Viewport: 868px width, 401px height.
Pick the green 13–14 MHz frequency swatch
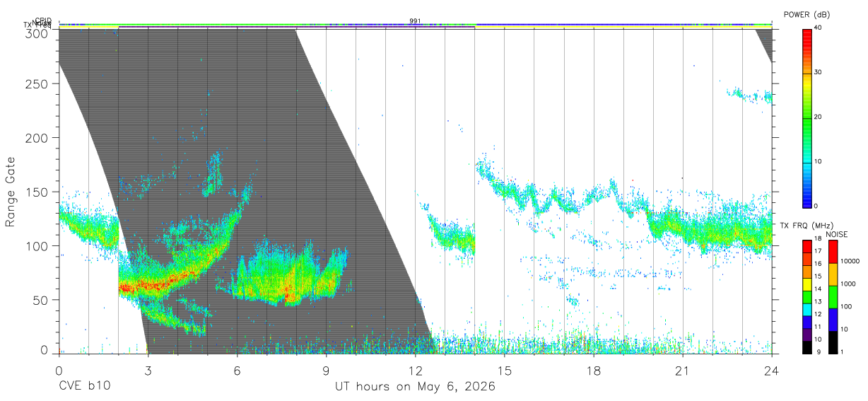click(807, 296)
